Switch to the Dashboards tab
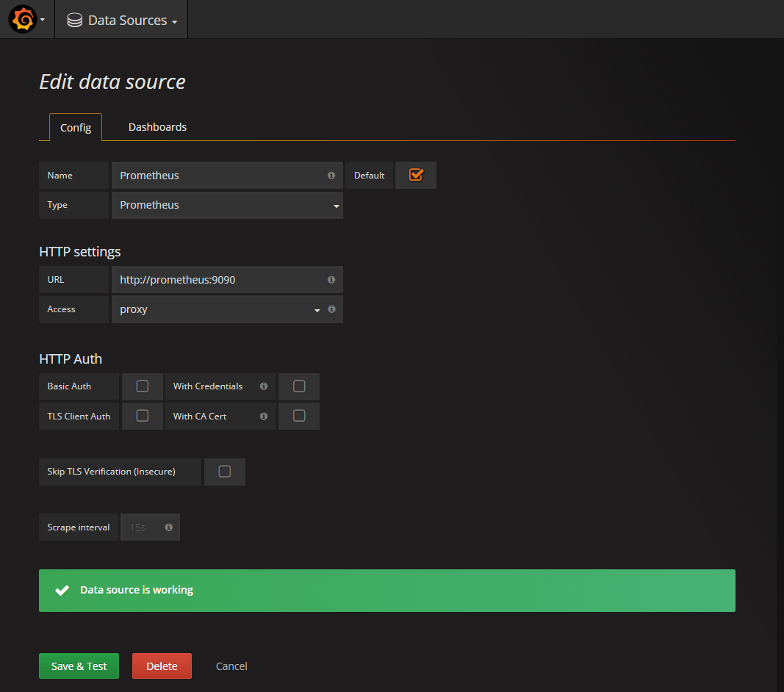Viewport: 784px width, 692px height. click(157, 127)
